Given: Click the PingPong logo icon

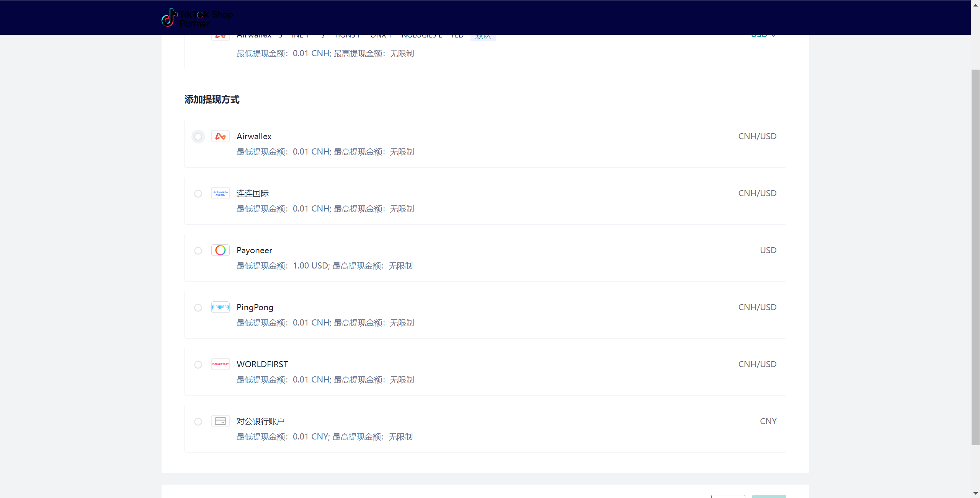Looking at the screenshot, I should (220, 307).
